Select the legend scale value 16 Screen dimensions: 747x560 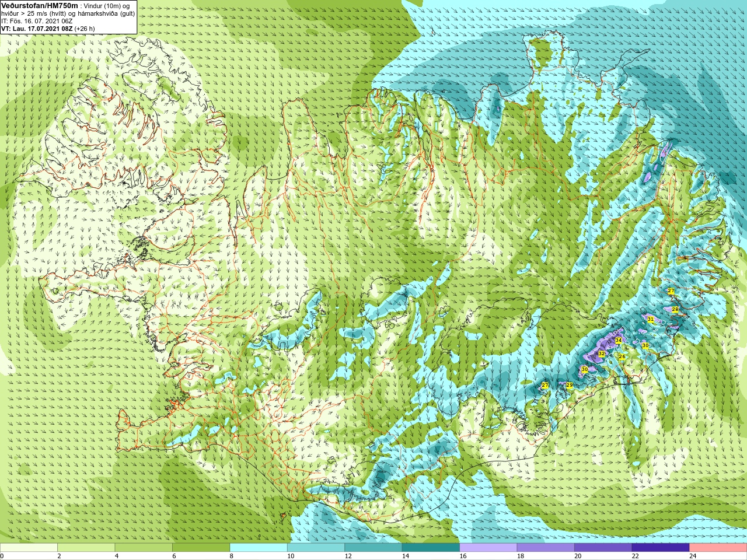[463, 556]
